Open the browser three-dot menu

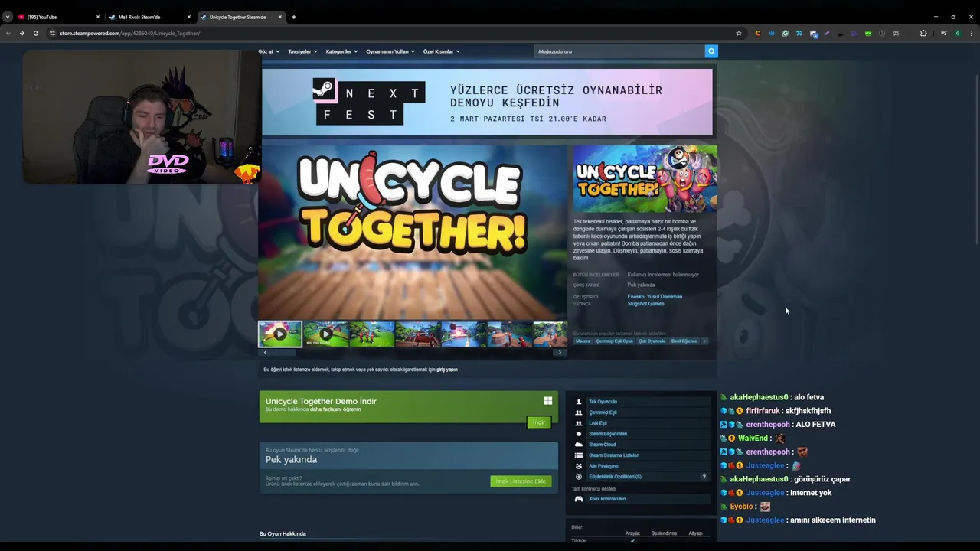pyautogui.click(x=972, y=33)
